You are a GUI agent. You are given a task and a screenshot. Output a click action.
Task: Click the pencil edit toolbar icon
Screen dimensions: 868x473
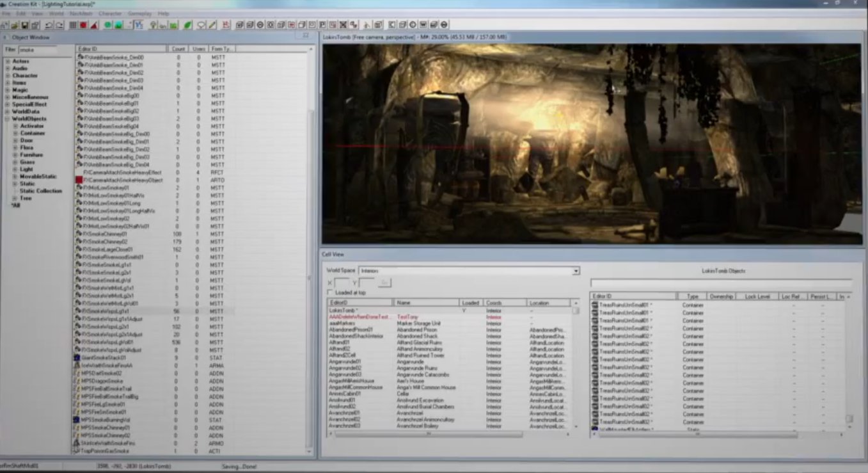pyautogui.click(x=212, y=25)
